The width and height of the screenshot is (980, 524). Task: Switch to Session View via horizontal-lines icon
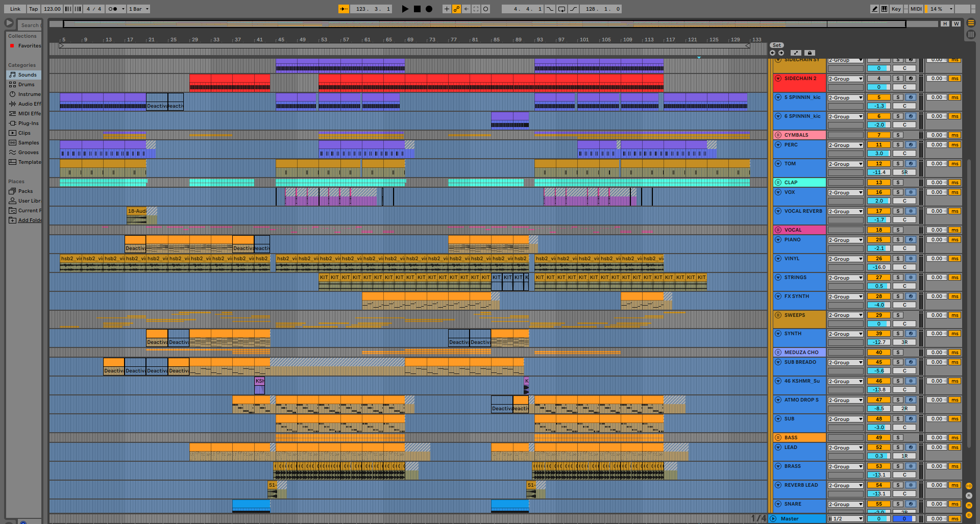[x=971, y=23]
